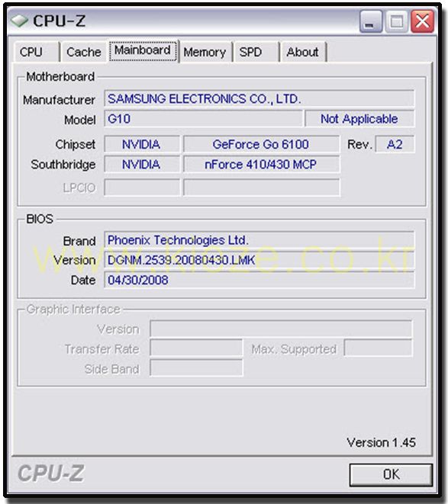Click the BIOS Date field 04/30/2008
Viewport: 448px width, 504px height.
[x=259, y=280]
